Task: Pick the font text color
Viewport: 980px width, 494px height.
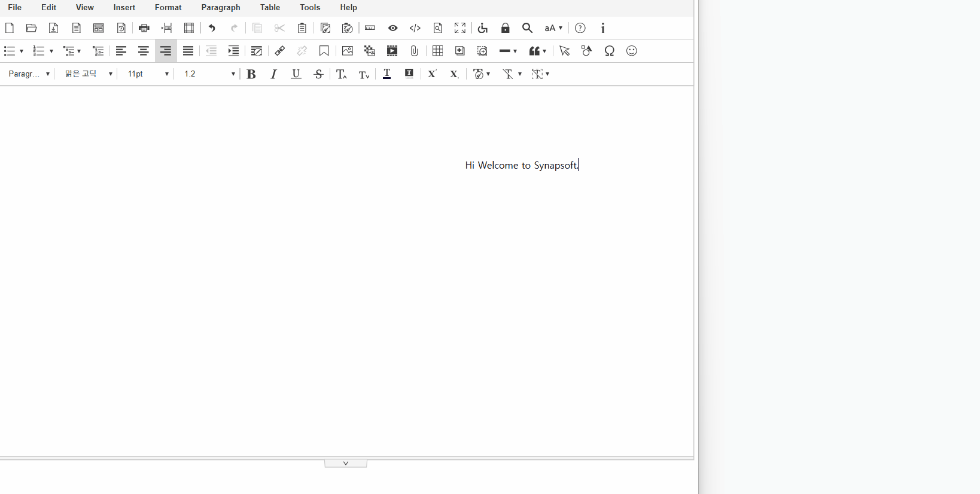Action: coord(387,74)
